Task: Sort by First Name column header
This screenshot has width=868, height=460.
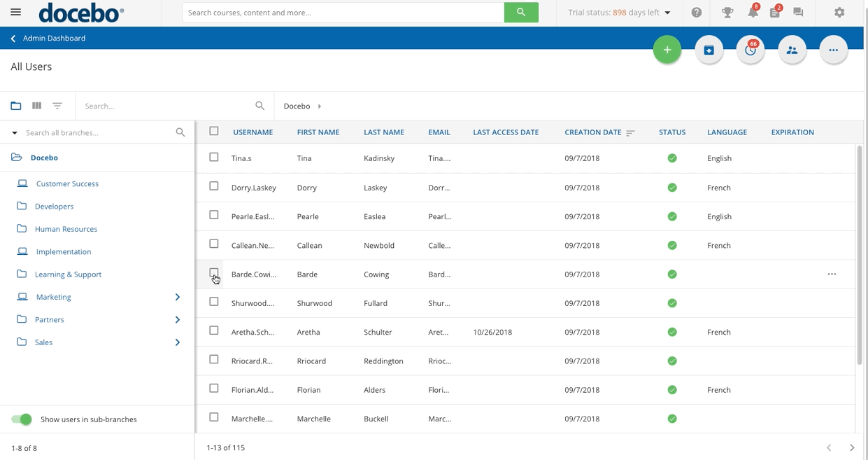Action: 318,132
